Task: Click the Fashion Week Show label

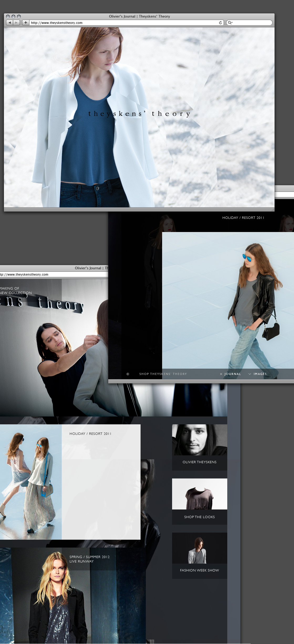Action: [x=199, y=570]
